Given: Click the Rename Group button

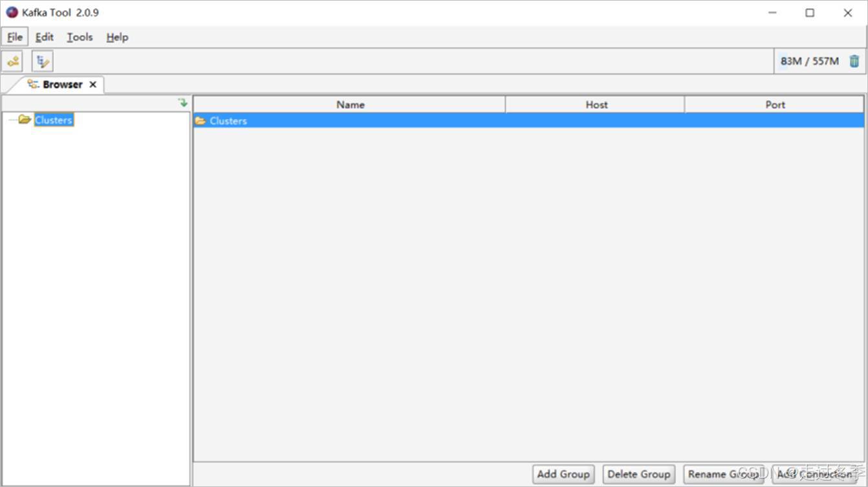Looking at the screenshot, I should tap(724, 474).
